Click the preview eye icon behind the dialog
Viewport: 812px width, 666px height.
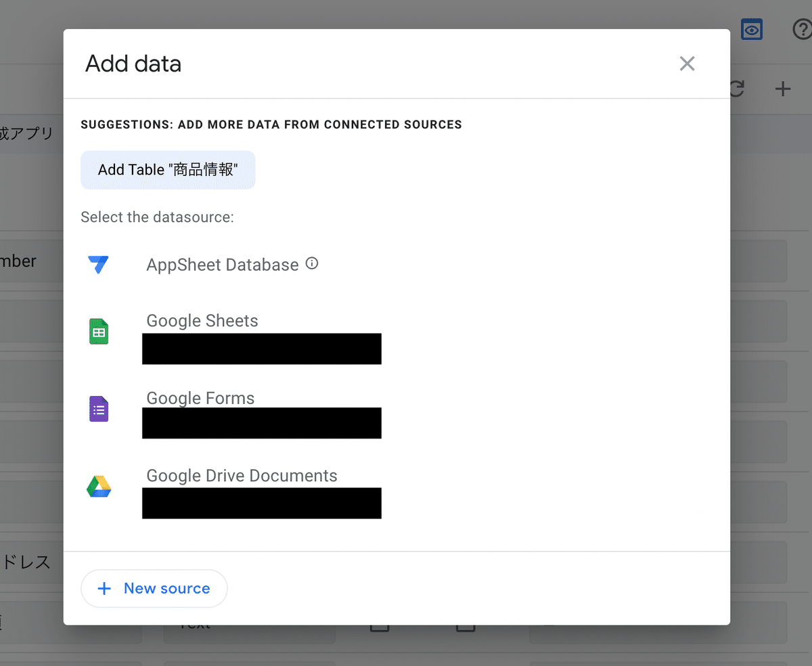tap(752, 30)
